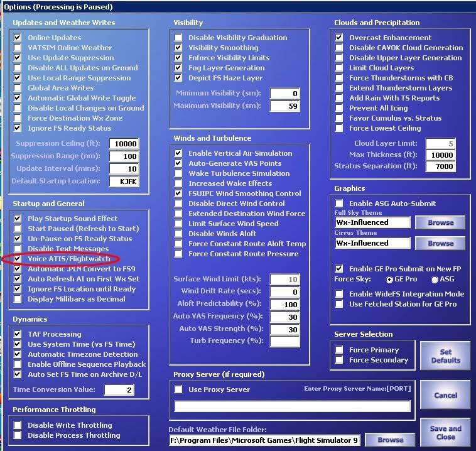Browse for Full Sky Theme
Viewport: 476px width, 451px height.
pos(440,222)
